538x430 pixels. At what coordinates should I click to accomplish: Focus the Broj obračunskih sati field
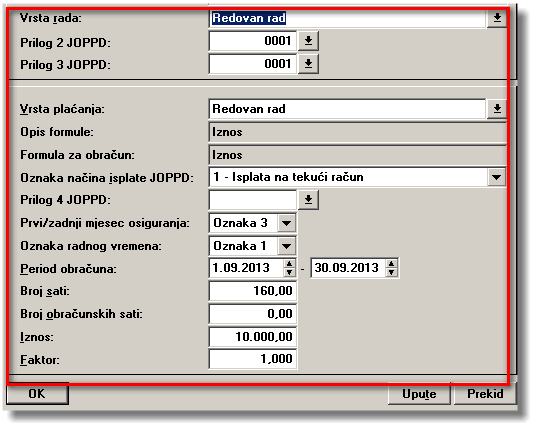pyautogui.click(x=253, y=314)
